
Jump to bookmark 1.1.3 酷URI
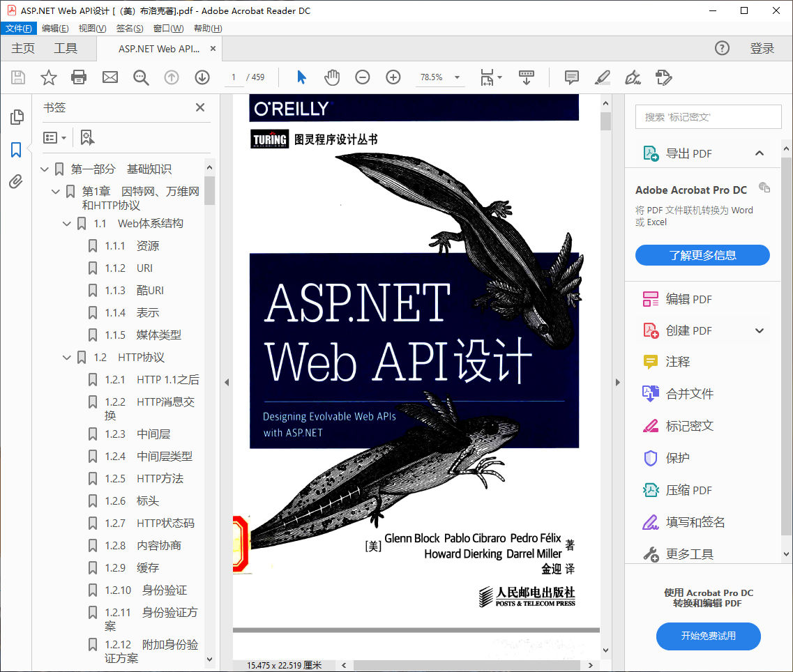(134, 291)
